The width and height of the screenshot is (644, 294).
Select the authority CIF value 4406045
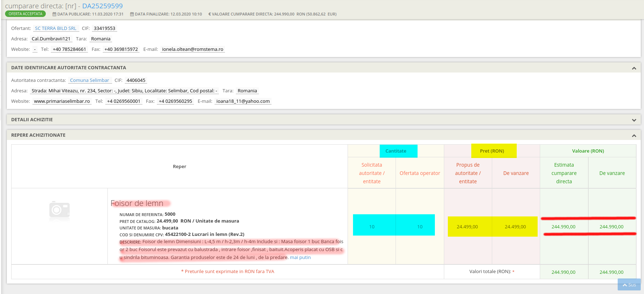coord(136,80)
